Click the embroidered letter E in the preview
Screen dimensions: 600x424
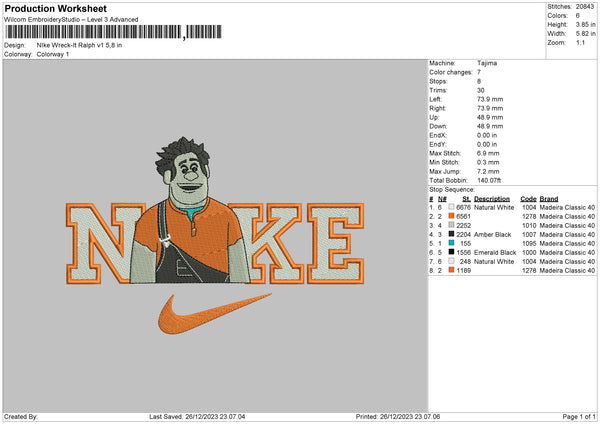click(x=336, y=244)
